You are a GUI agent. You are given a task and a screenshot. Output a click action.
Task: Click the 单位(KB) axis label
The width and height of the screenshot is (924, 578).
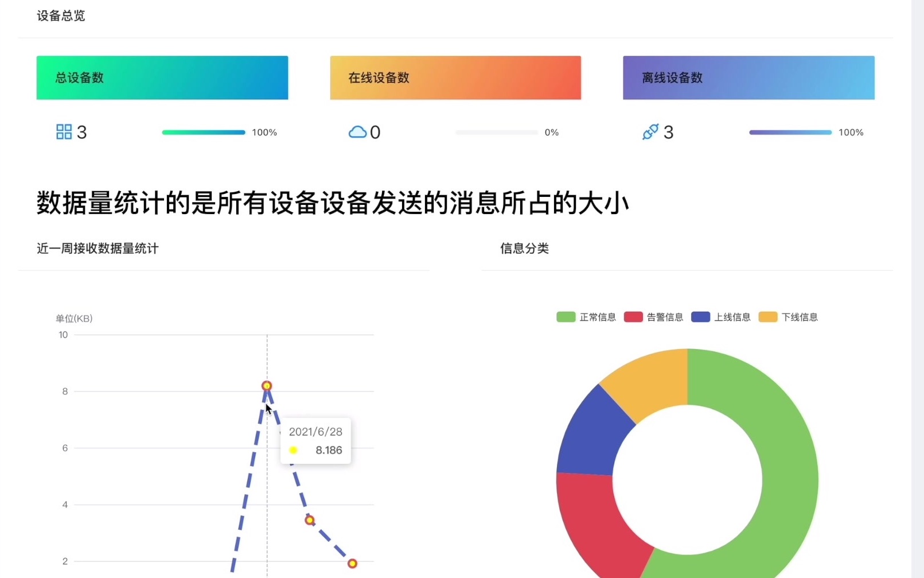(74, 319)
